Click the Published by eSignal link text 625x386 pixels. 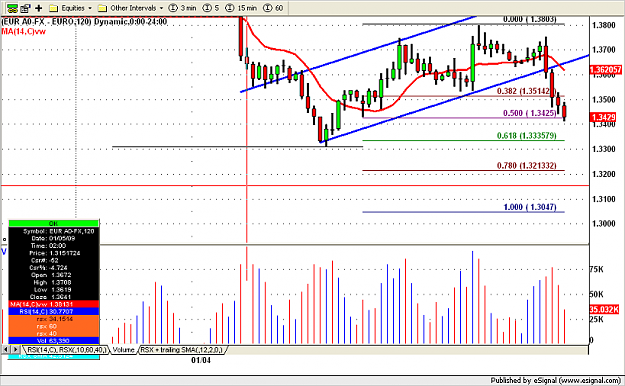555,380
